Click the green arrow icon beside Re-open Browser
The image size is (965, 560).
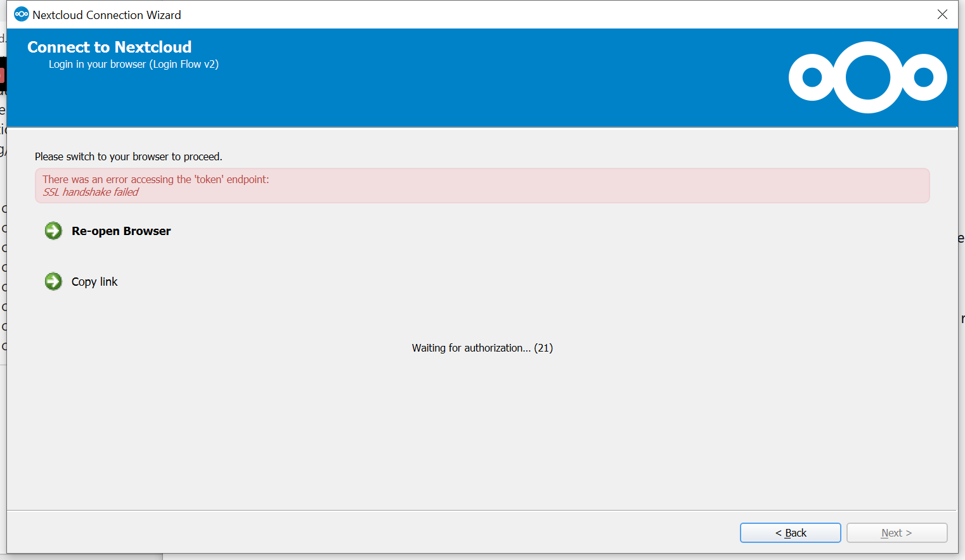(53, 231)
